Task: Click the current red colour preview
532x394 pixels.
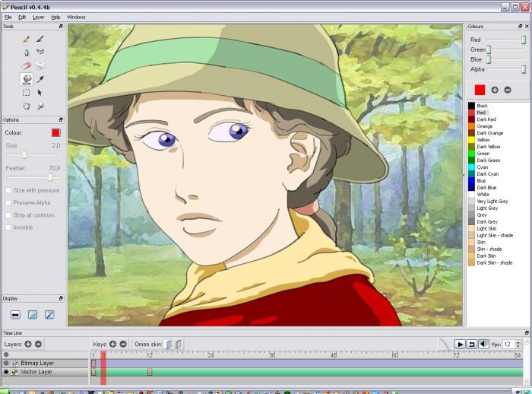Action: point(480,90)
